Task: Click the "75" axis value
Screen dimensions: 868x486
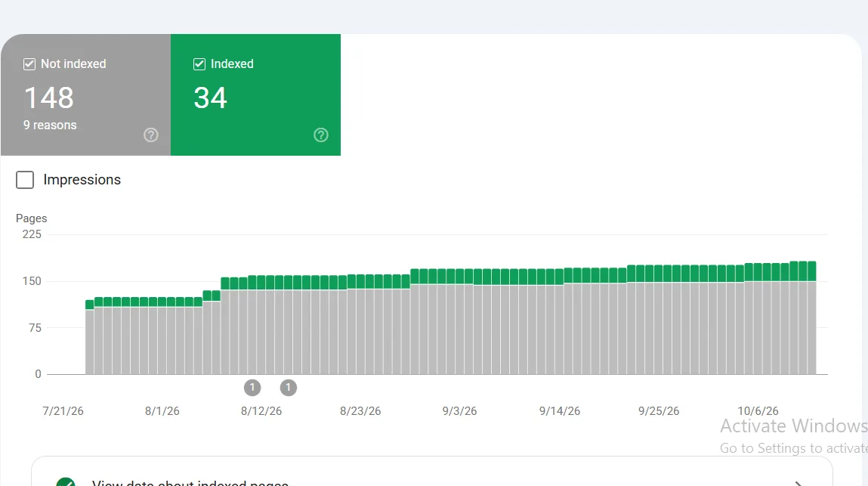Action: tap(35, 328)
